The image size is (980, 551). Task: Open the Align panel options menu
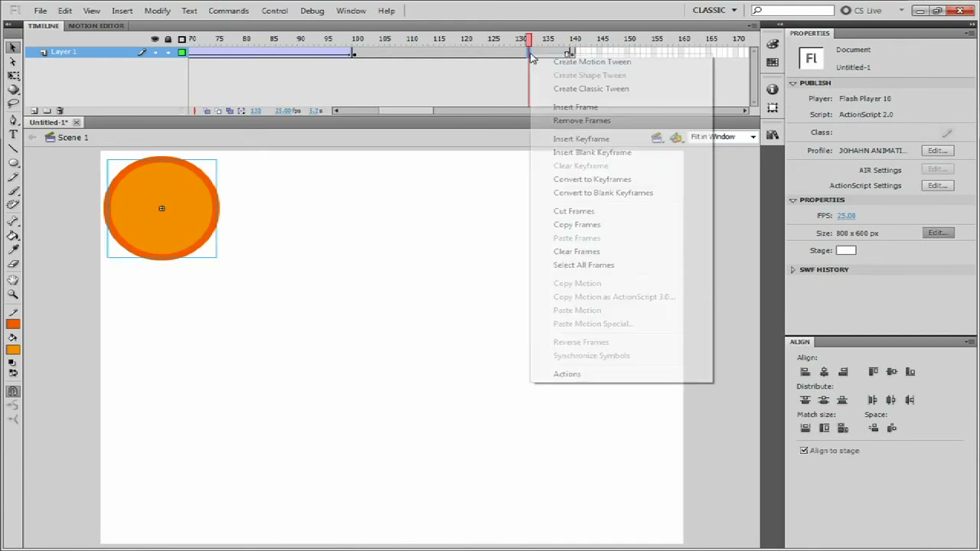click(x=970, y=341)
